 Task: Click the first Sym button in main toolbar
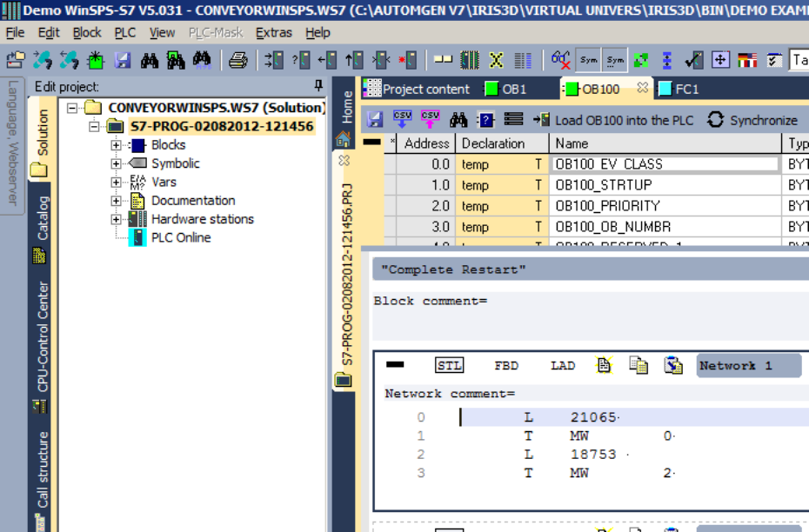coord(589,60)
